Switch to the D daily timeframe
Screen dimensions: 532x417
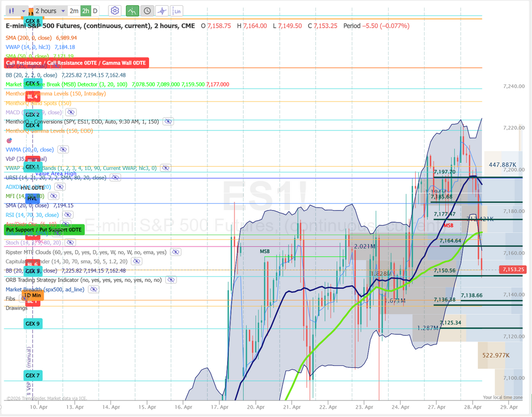(x=95, y=11)
